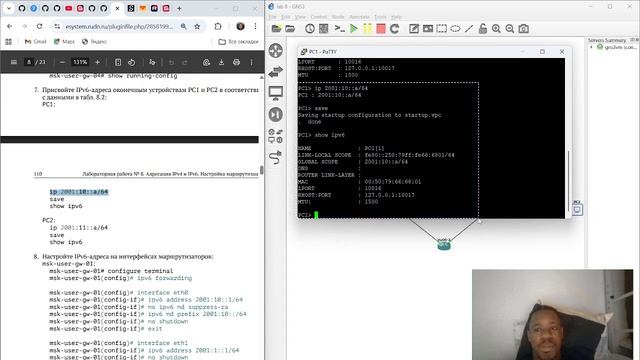
Task: Toggle the lock items padlock icon
Action: point(482,29)
